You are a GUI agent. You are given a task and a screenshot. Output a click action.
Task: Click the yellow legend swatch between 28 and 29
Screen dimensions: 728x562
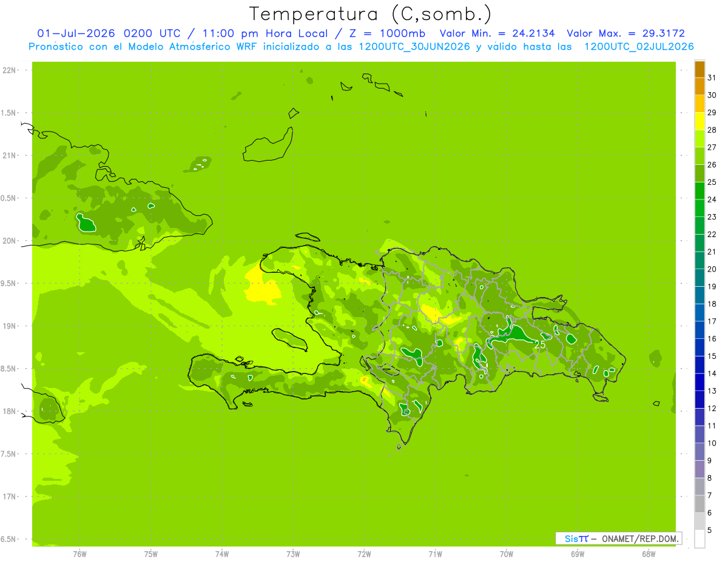point(699,121)
